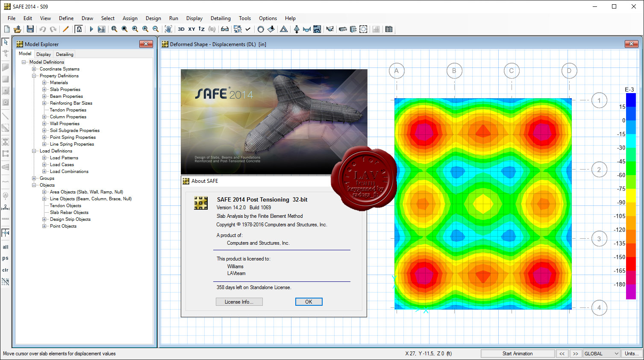Collapse the Property Definitions node
Screen dimensions: 644x360
point(34,76)
